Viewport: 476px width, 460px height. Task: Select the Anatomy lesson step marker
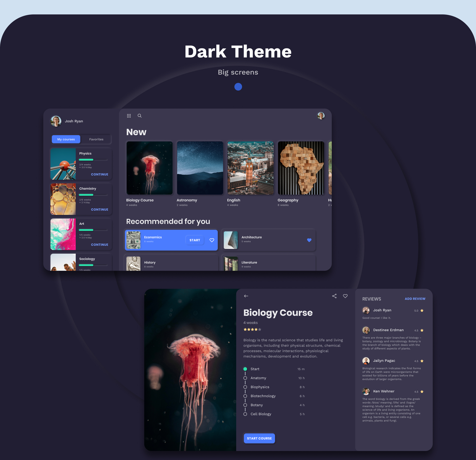coord(245,378)
